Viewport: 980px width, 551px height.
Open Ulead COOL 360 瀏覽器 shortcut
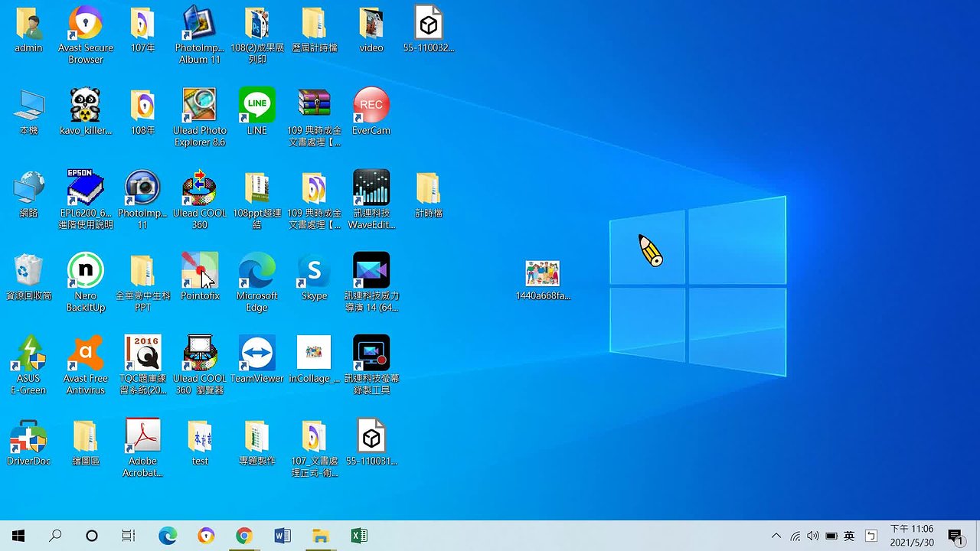pos(200,354)
